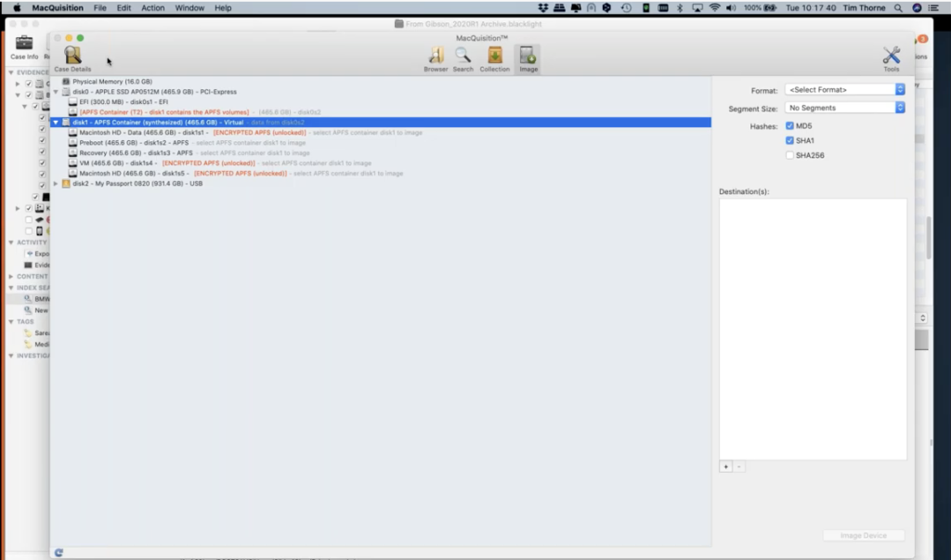951x560 pixels.
Task: Open the Format dropdown
Action: click(x=845, y=89)
